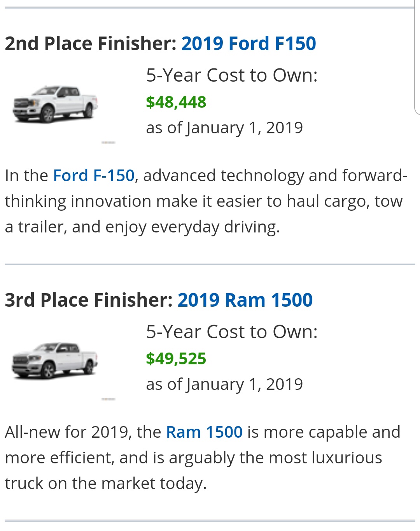Click the date line under the $49,525 price
This screenshot has height=531, width=420.
[x=224, y=384]
